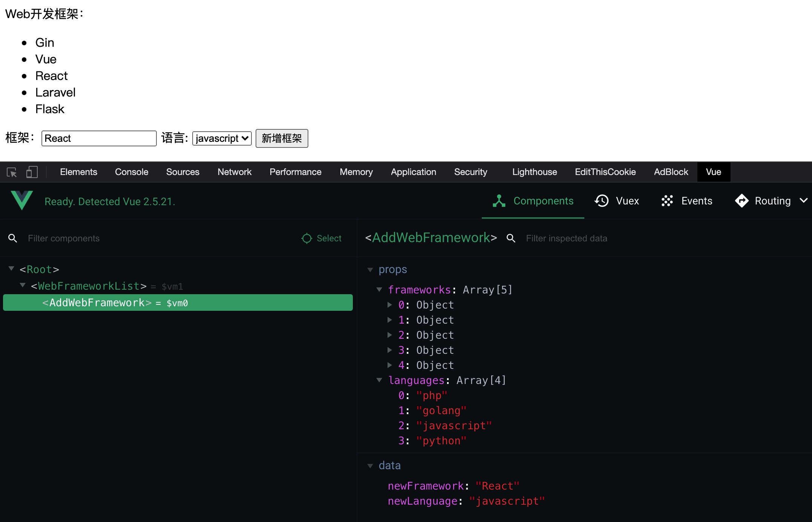
Task: Collapse the languages array triangle
Action: 379,380
